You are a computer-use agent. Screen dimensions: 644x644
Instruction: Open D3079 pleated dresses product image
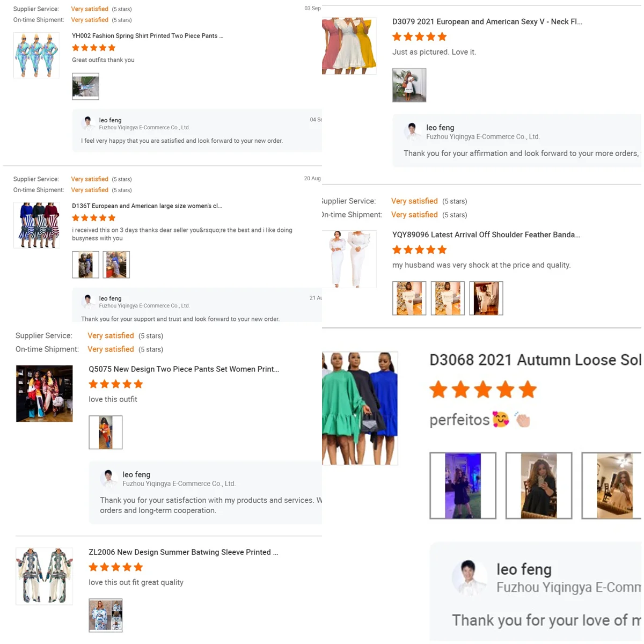[x=349, y=46]
